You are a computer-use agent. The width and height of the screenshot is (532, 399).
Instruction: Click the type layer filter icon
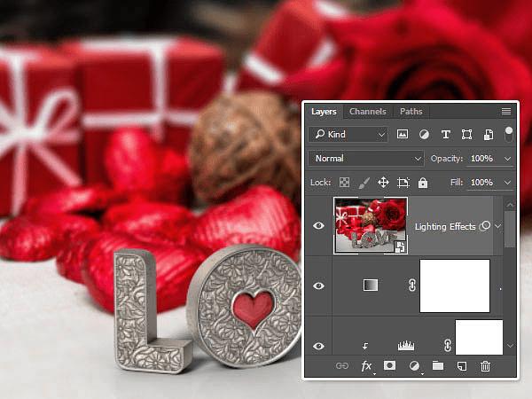tap(445, 135)
